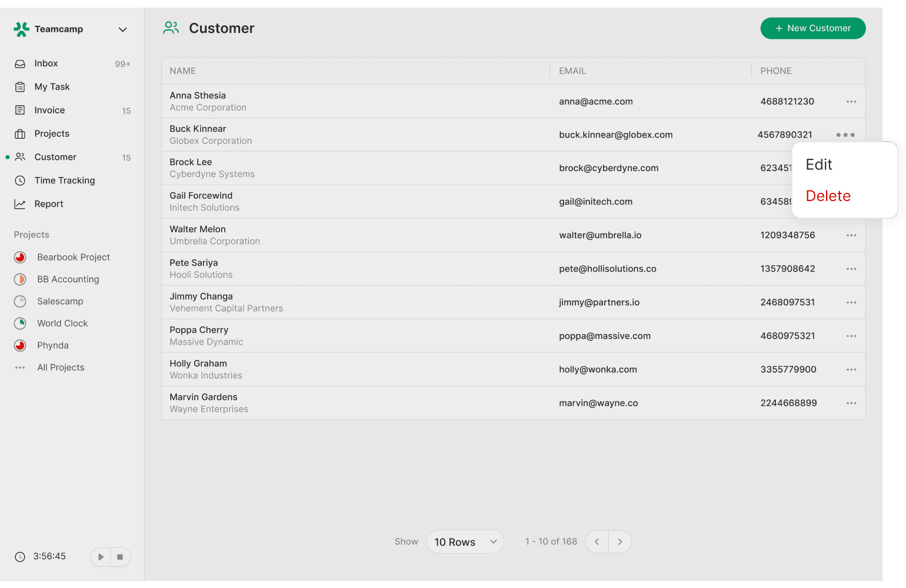The height and width of the screenshot is (588, 906).
Task: Go to the previous page of customers
Action: click(x=597, y=542)
